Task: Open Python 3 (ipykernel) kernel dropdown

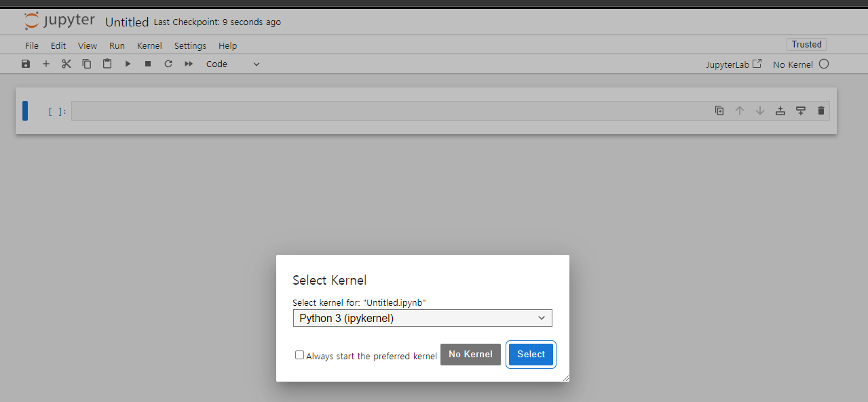Action: click(422, 318)
